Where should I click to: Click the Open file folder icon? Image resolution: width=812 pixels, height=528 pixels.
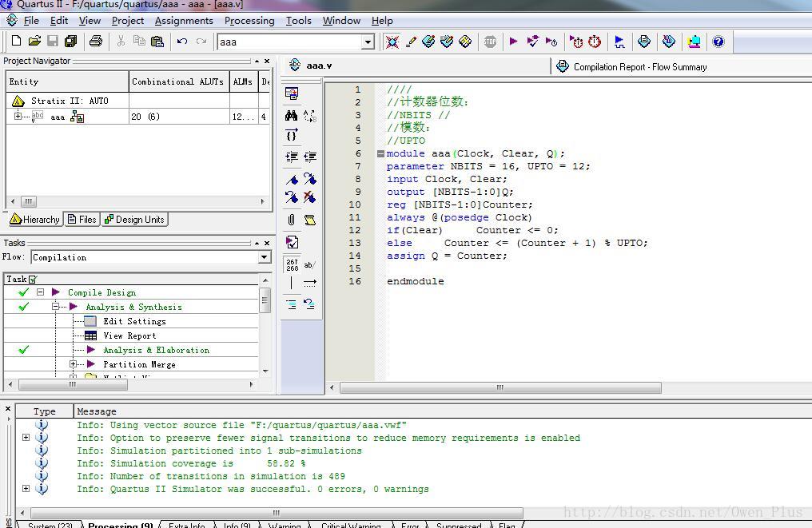34,42
